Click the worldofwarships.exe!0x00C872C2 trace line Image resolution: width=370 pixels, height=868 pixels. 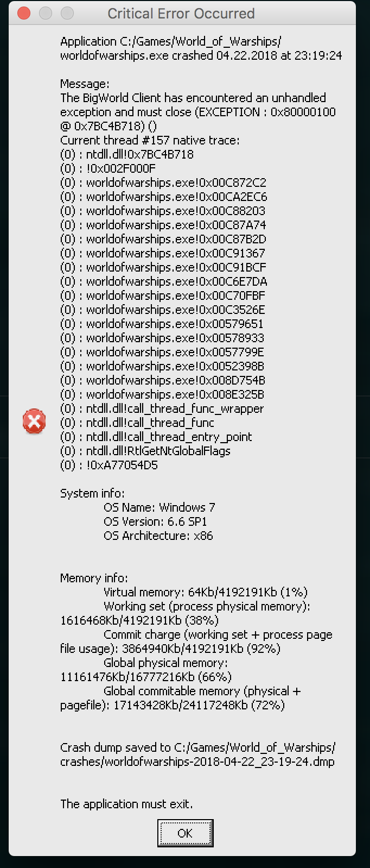pyautogui.click(x=163, y=183)
